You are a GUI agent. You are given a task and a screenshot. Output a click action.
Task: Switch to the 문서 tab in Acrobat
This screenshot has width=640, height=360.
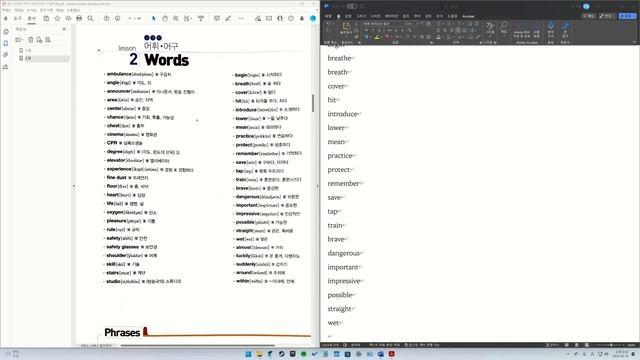[x=31, y=18]
